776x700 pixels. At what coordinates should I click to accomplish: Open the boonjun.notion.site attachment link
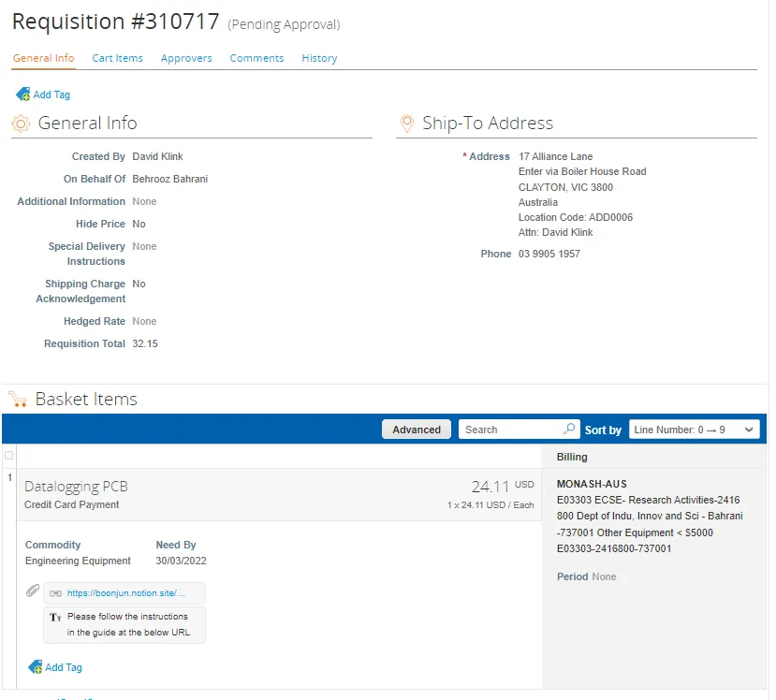pyautogui.click(x=126, y=593)
